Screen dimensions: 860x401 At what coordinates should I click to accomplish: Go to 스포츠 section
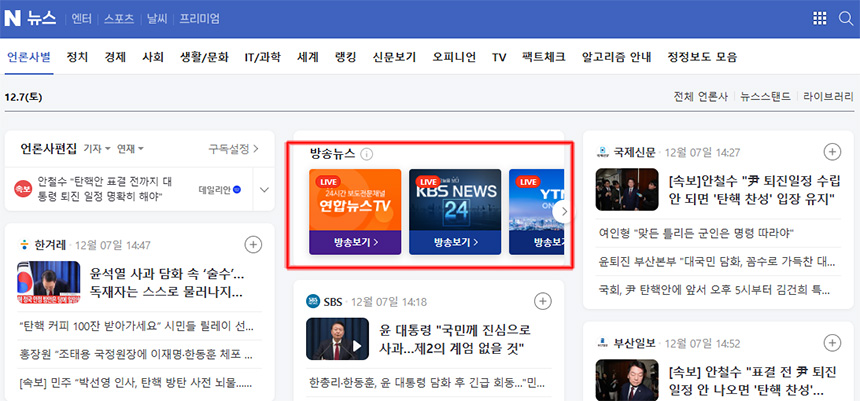[119, 19]
